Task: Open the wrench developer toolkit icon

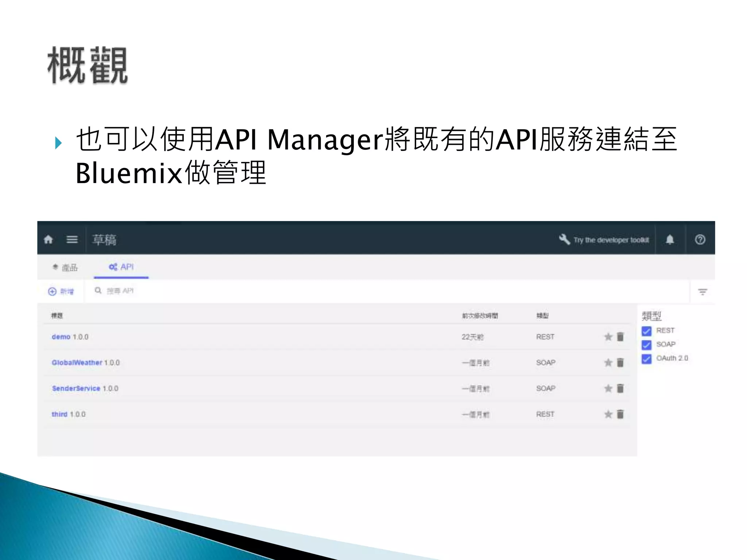Action: [564, 239]
